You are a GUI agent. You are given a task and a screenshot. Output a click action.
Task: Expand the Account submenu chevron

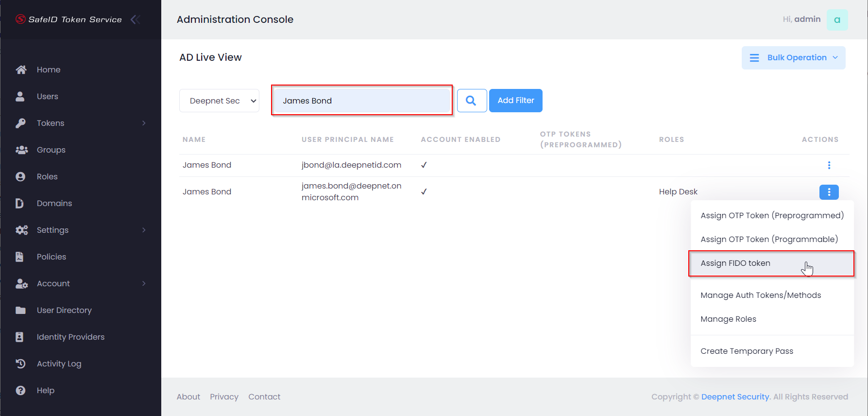pos(144,283)
